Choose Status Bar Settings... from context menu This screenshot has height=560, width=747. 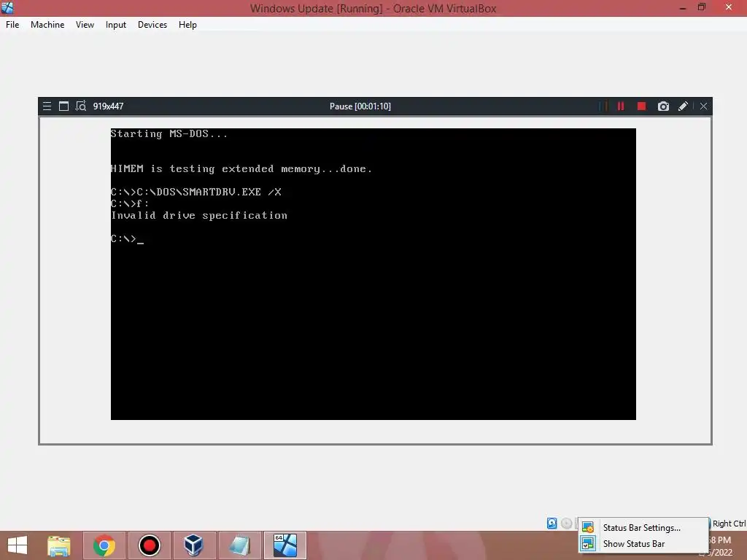coord(643,528)
